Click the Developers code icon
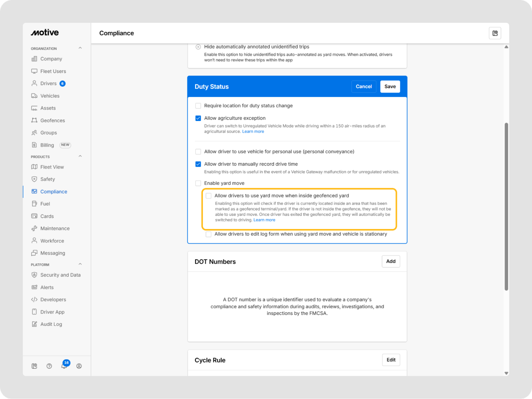 34,300
